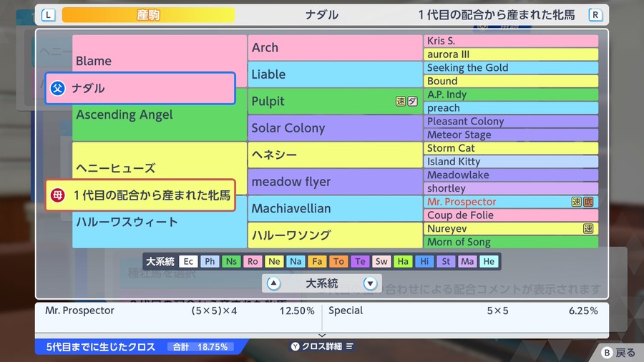Open クロス詳細 cross details
This screenshot has height=362, width=644.
click(322, 346)
